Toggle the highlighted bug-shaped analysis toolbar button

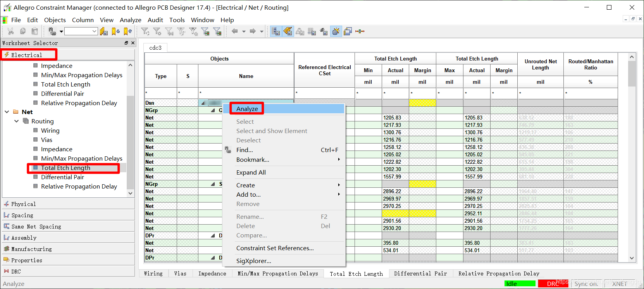(x=336, y=31)
